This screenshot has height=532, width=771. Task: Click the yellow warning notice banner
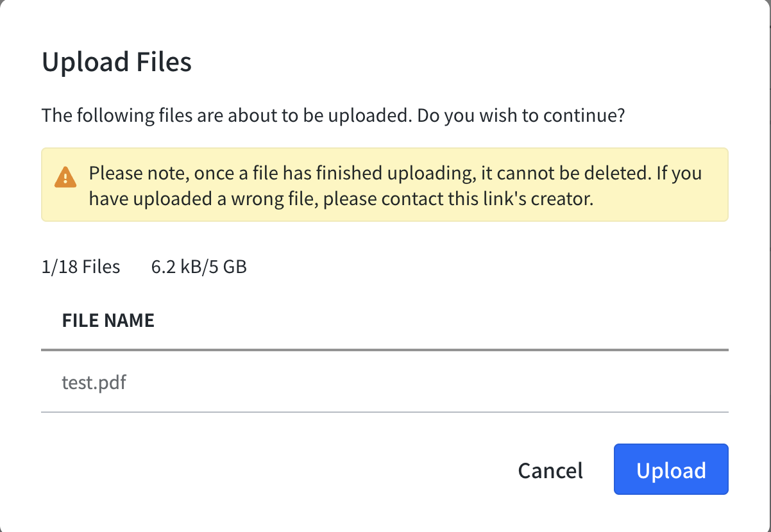[x=385, y=185]
